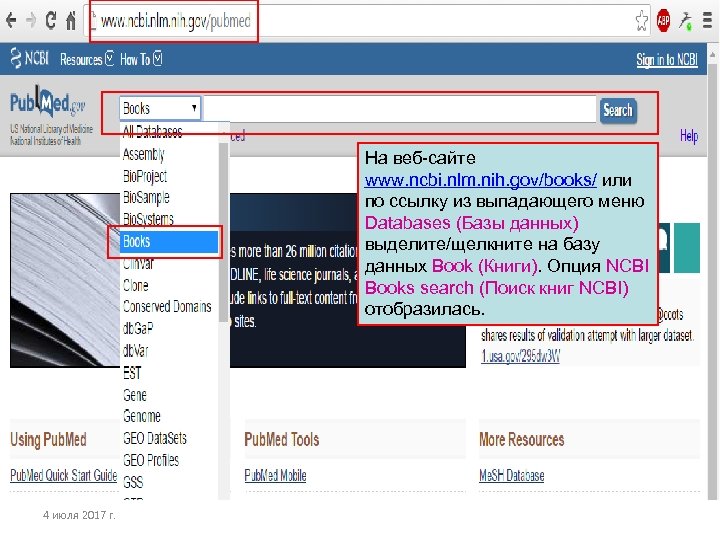Go to the browser home icon
The width and height of the screenshot is (720, 540).
(71, 20)
